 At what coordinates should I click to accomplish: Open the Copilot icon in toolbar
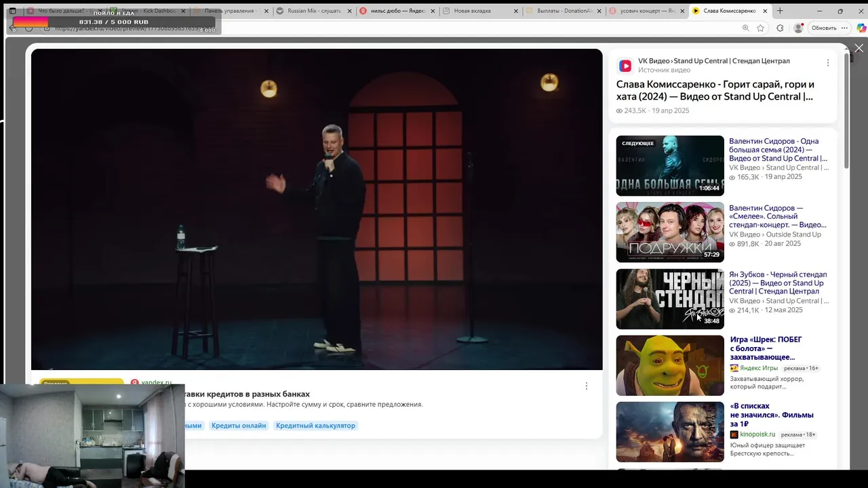pyautogui.click(x=861, y=28)
